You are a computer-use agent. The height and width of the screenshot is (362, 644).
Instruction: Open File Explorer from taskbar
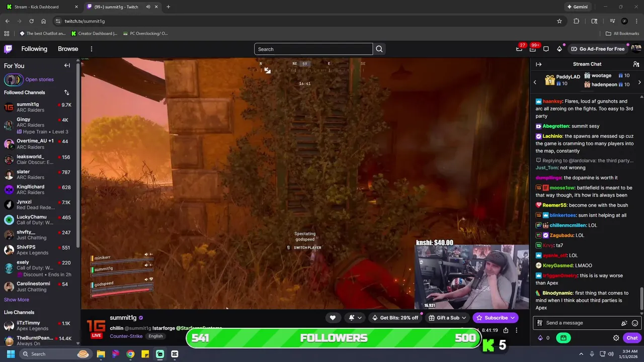tap(101, 354)
